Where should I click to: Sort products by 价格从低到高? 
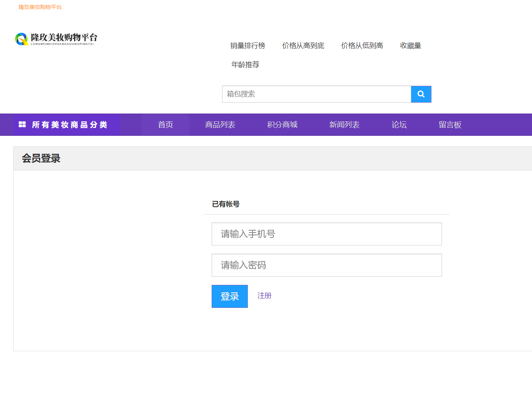[362, 45]
